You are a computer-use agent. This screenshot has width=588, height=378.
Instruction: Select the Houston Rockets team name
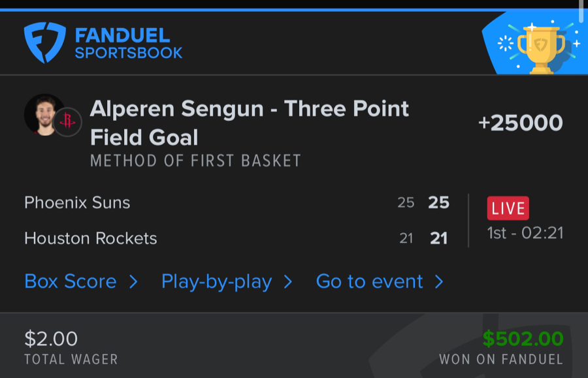pyautogui.click(x=91, y=238)
